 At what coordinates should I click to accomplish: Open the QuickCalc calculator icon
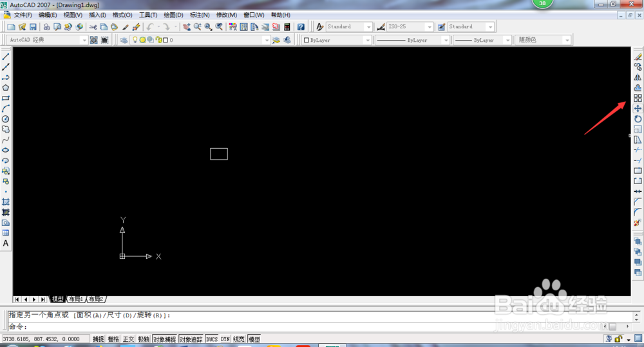coord(287,27)
